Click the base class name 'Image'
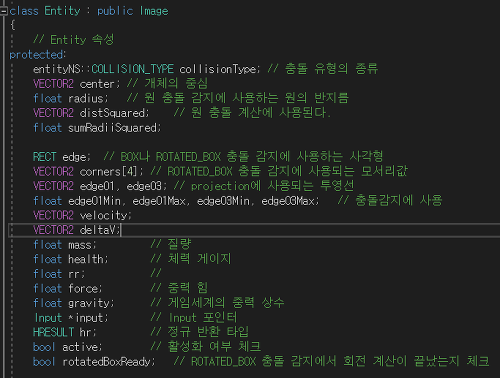The height and width of the screenshot is (378, 500). pyautogui.click(x=154, y=11)
